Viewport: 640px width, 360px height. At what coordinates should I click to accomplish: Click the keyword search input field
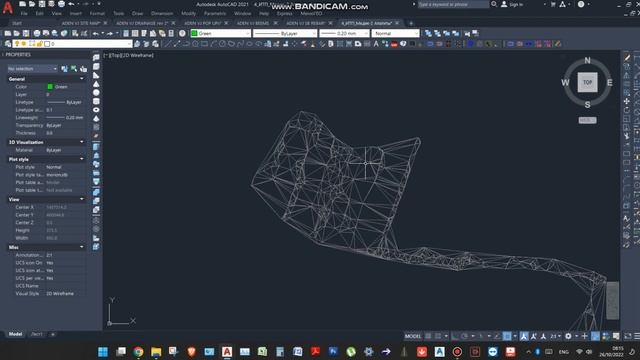click(x=453, y=4)
